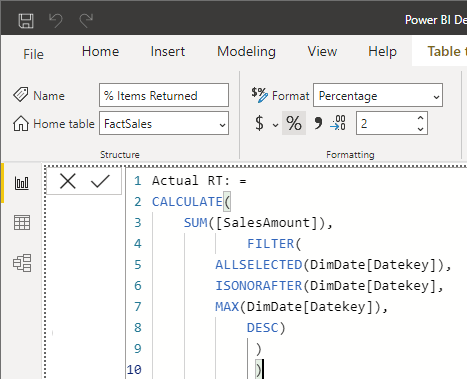
Task: Cancel formula with the X icon
Action: [x=68, y=181]
